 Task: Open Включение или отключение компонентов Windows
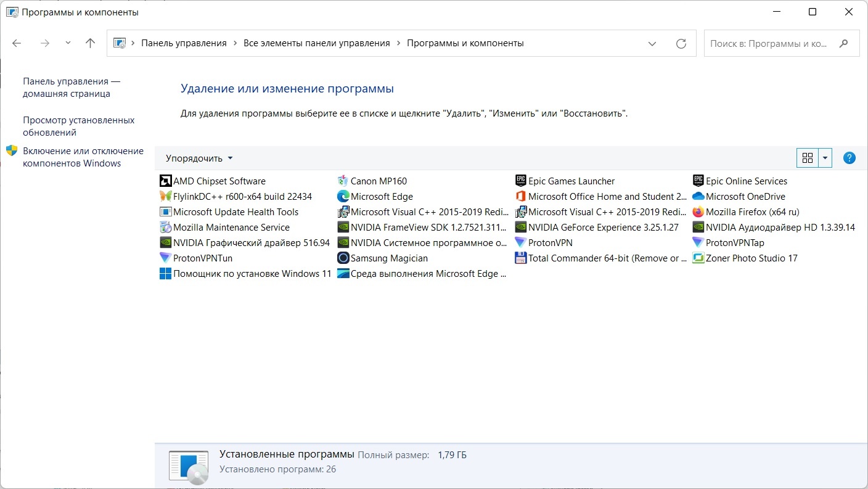83,157
